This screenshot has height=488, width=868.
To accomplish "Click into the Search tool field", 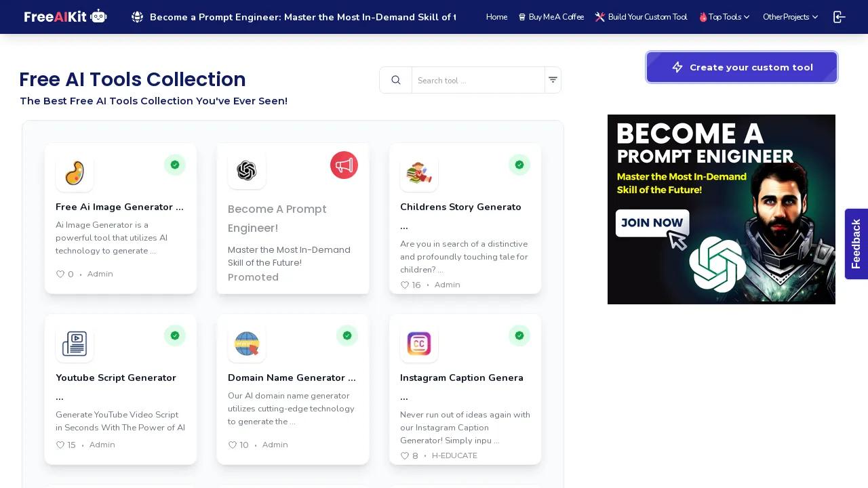I will coord(478,81).
